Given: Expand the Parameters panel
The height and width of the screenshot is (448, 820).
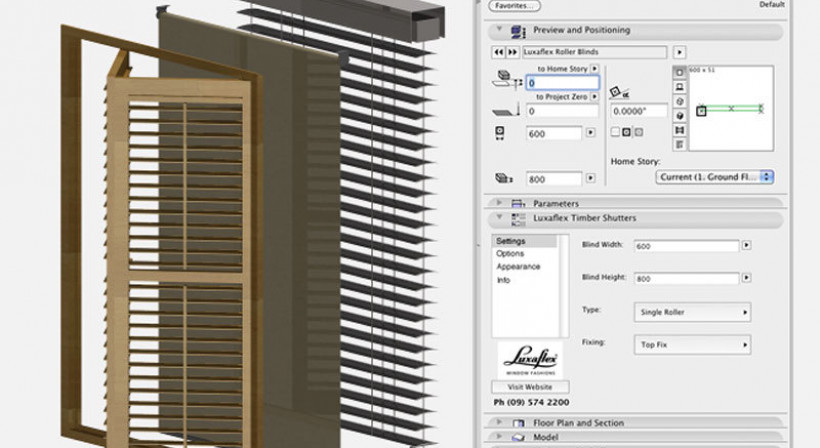Looking at the screenshot, I should click(499, 203).
